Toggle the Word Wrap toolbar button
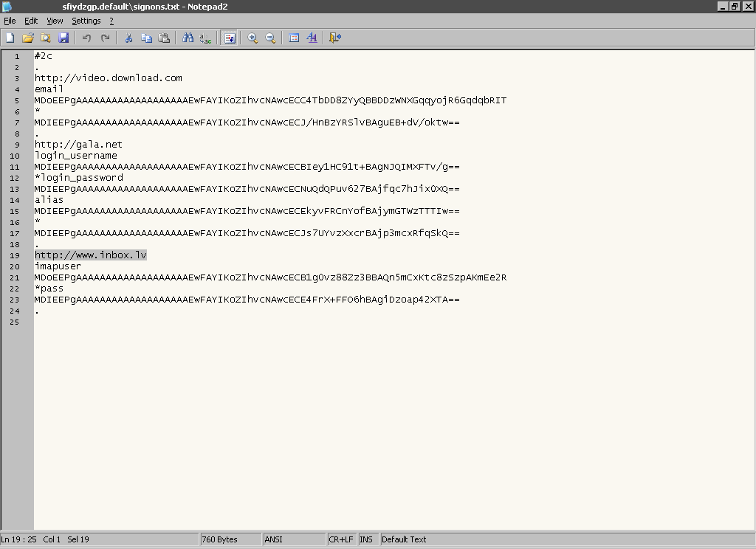The image size is (756, 549). click(230, 38)
